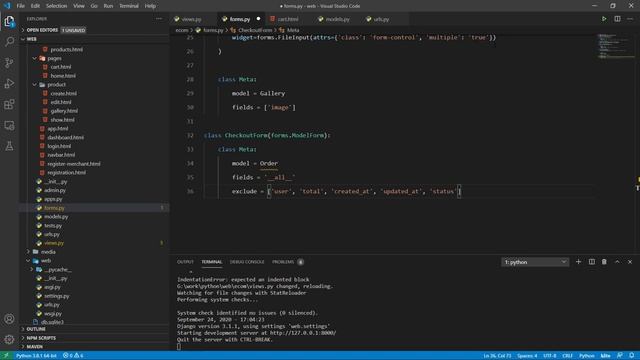Open Run and Debug view
Screen dimensions: 640x360
tap(9, 83)
